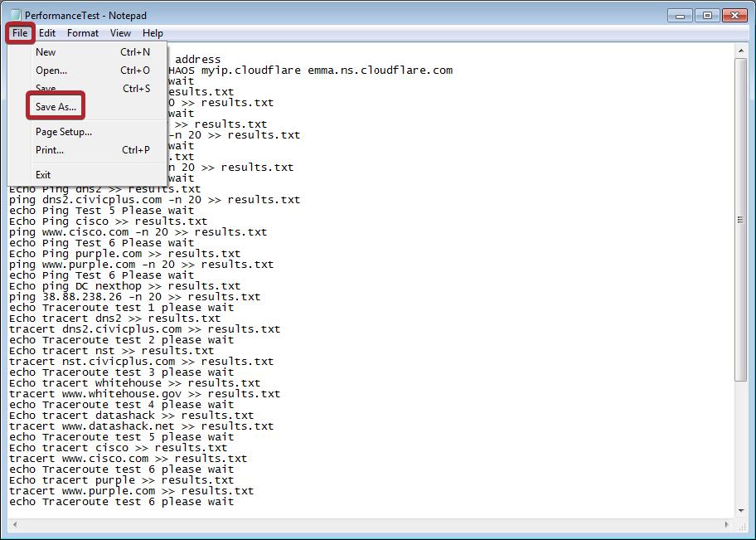Click line 'Echo tracert nst >> results.txt'
This screenshot has width=756, height=540.
pos(111,351)
